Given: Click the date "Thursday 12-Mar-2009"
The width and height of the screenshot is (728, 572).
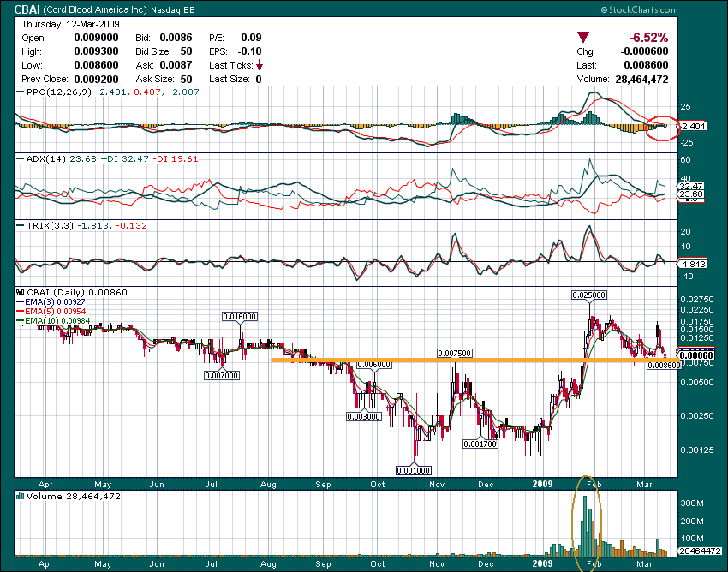Looking at the screenshot, I should click(x=70, y=24).
